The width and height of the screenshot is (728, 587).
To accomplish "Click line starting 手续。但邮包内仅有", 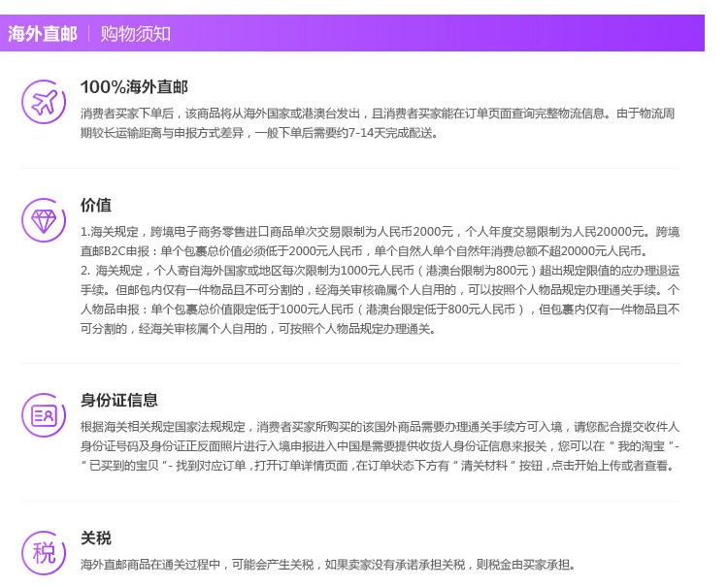I will [x=380, y=290].
